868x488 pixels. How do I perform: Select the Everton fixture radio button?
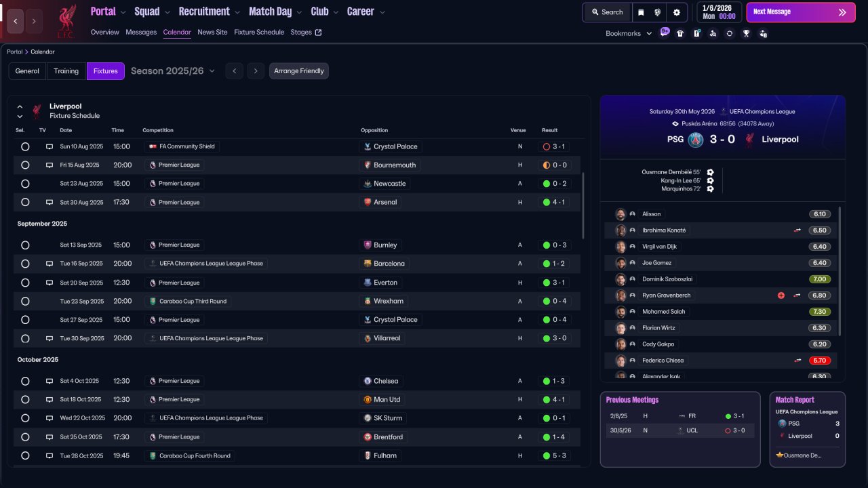(x=25, y=283)
